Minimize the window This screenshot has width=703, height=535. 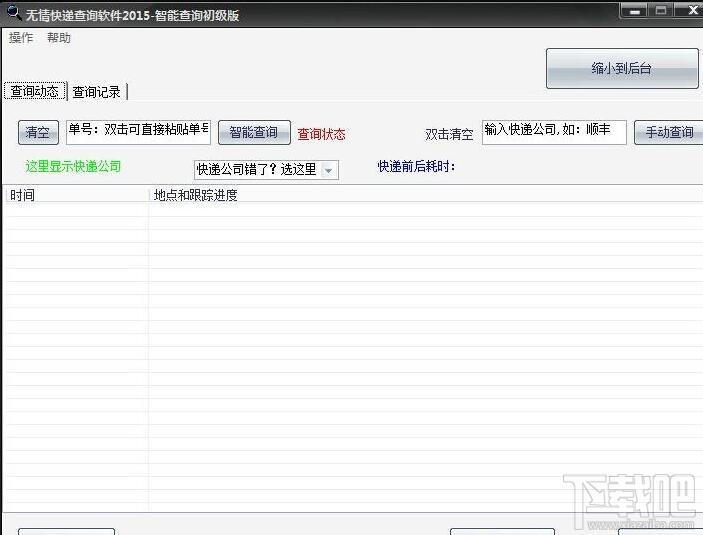tap(634, 11)
